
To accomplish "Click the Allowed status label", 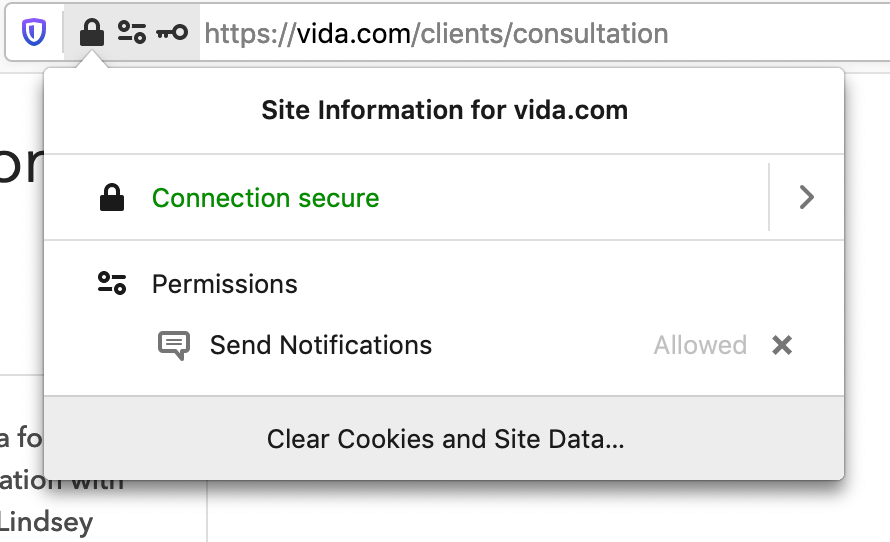I will 700,345.
